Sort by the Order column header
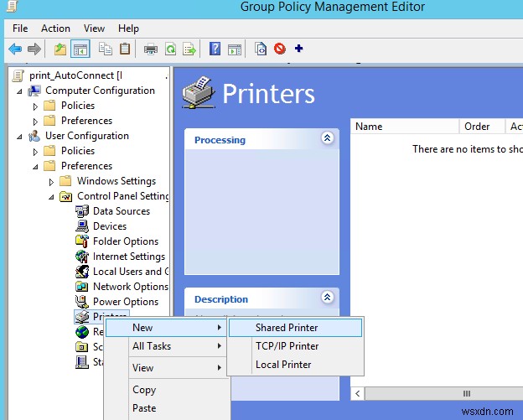The width and height of the screenshot is (523, 420). [482, 127]
